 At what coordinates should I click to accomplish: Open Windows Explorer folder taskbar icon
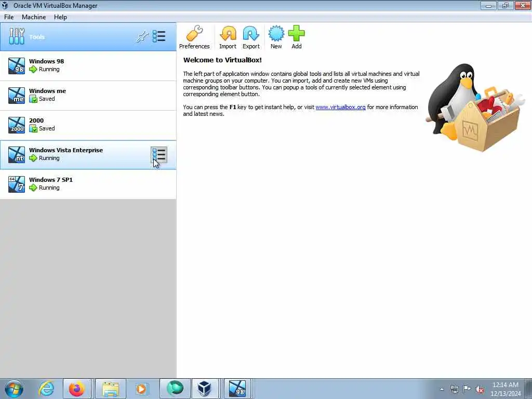tap(111, 389)
